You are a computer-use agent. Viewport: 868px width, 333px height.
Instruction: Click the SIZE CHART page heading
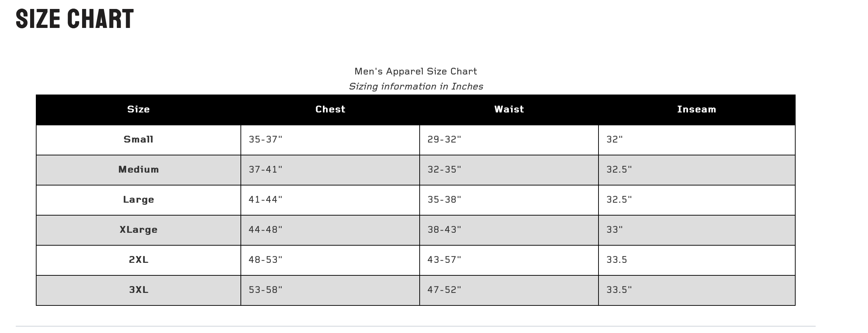tap(75, 19)
